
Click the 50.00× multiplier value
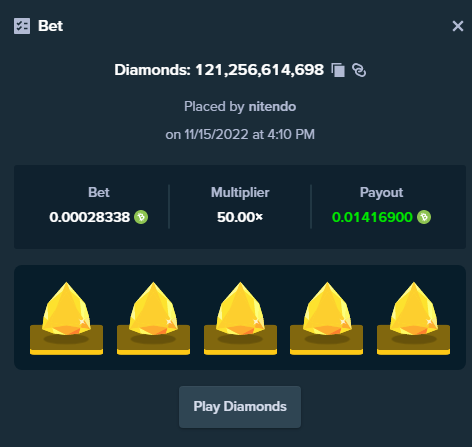240,217
